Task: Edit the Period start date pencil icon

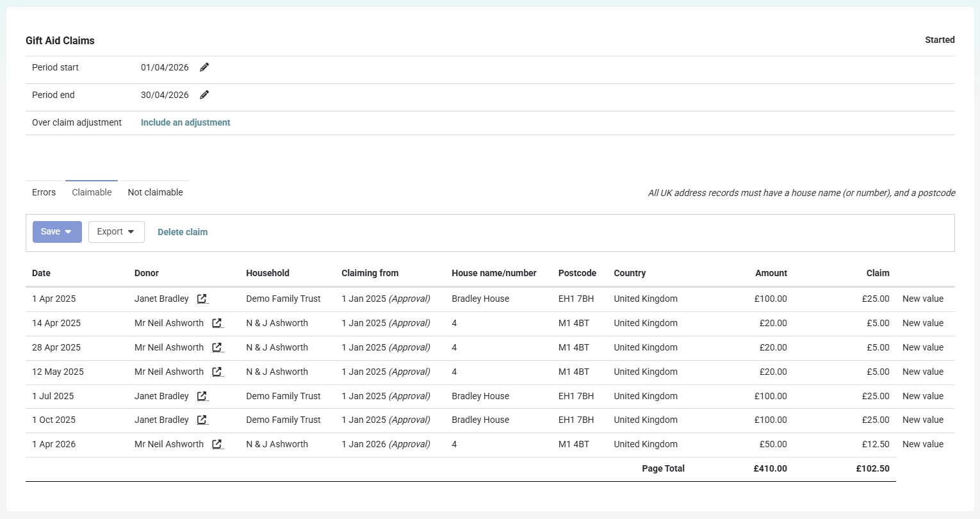Action: click(x=204, y=67)
